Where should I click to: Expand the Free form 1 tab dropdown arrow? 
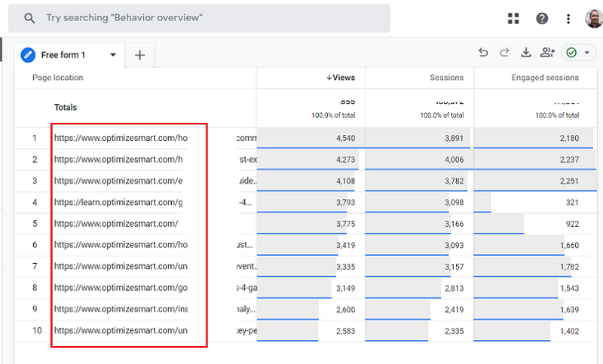(112, 54)
